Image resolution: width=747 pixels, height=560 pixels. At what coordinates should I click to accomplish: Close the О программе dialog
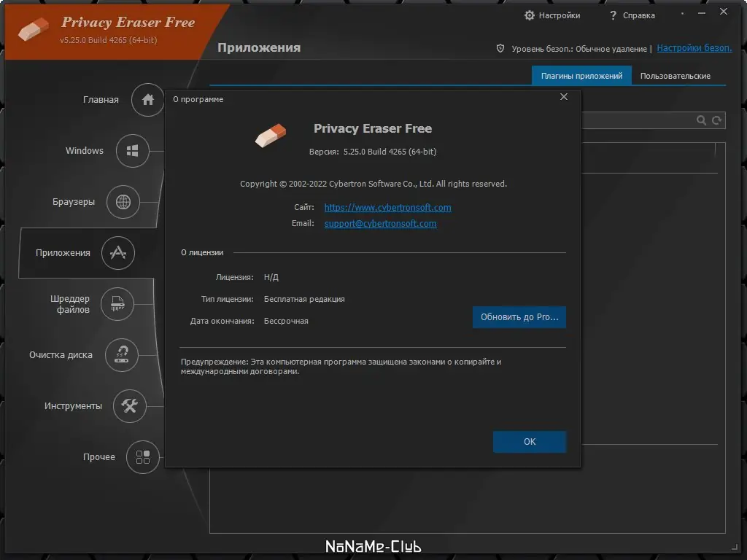(x=564, y=97)
